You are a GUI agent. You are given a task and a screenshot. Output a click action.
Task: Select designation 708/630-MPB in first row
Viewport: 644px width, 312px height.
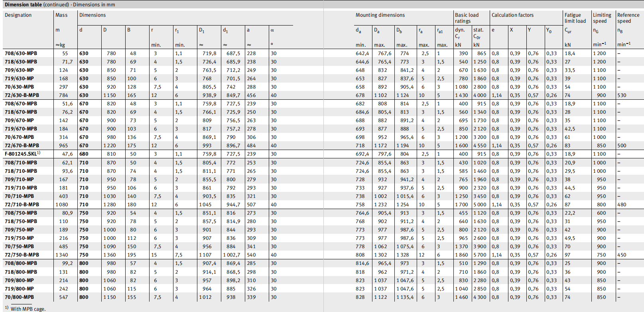tap(21, 53)
